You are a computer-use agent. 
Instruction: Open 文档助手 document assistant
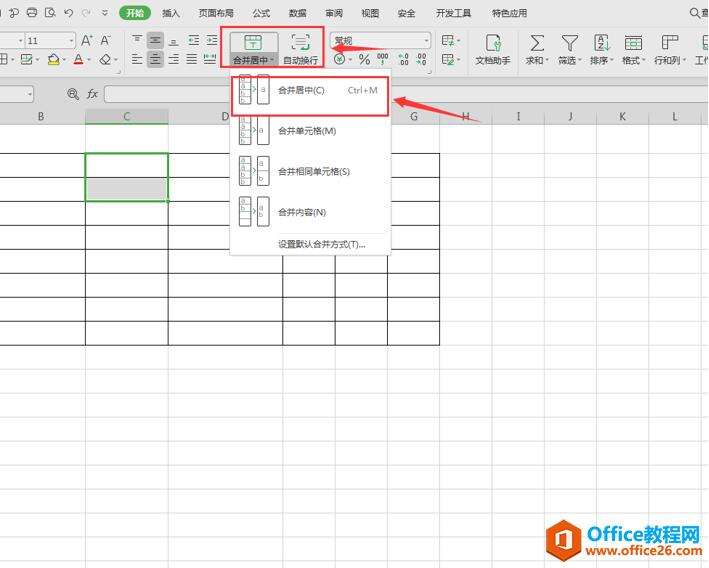click(493, 49)
